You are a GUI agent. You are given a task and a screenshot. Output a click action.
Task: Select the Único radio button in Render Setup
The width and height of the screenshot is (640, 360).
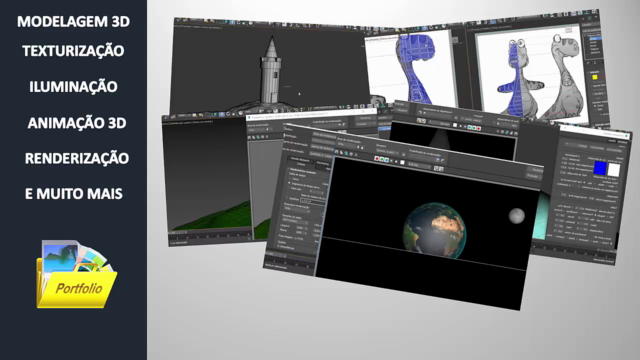click(290, 178)
